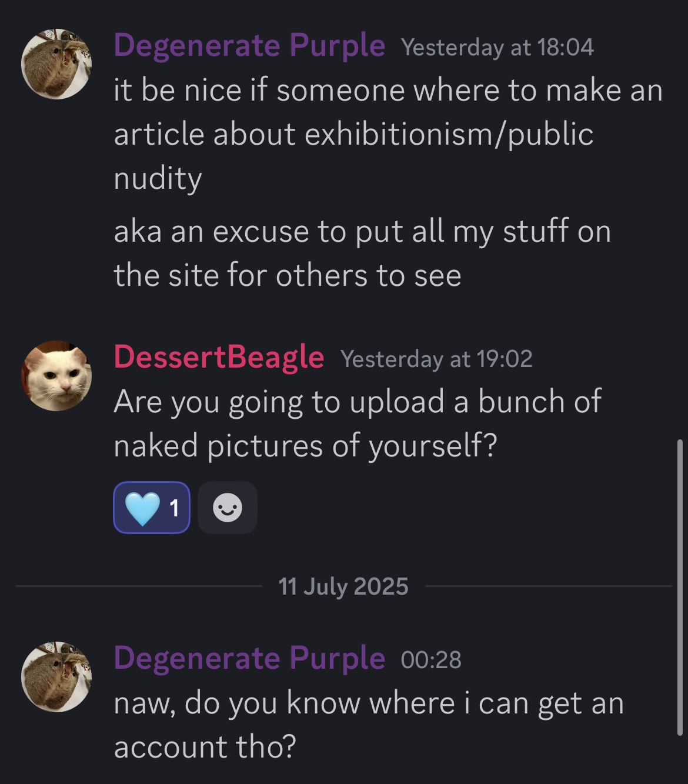Screen dimensions: 688x784
Task: Open Degenerate Purple's avatar on the 00:28 message
Action: 56,676
